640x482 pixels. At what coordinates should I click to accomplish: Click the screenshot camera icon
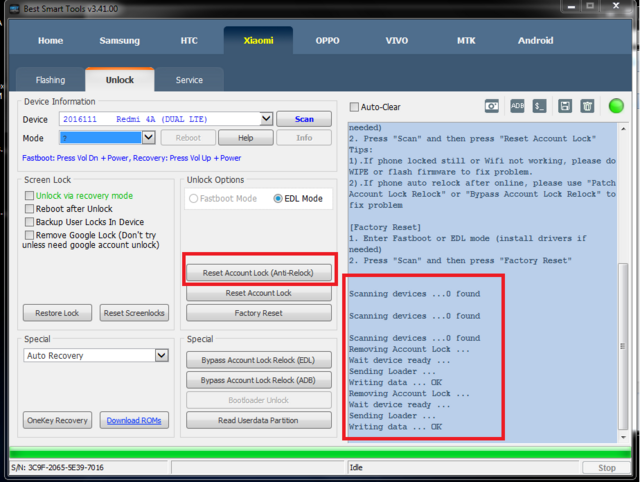(491, 107)
